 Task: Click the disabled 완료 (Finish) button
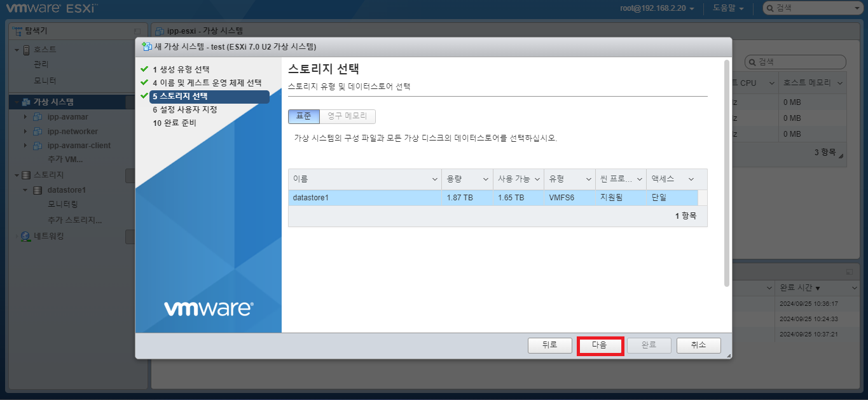(x=649, y=345)
